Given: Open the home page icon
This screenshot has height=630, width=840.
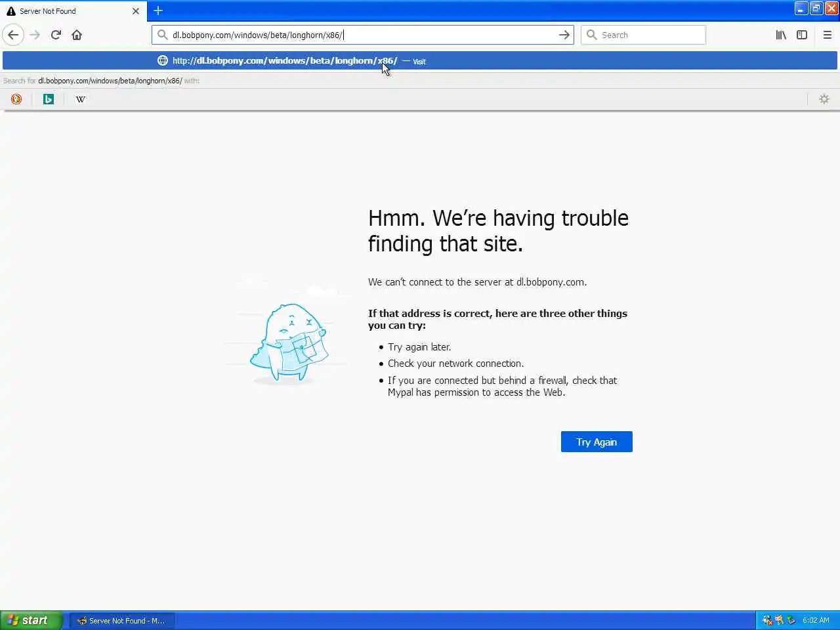Looking at the screenshot, I should (x=77, y=35).
